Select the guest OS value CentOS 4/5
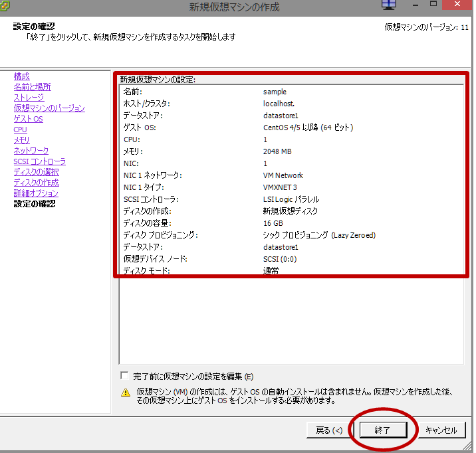This screenshot has width=476, height=453. [x=308, y=128]
